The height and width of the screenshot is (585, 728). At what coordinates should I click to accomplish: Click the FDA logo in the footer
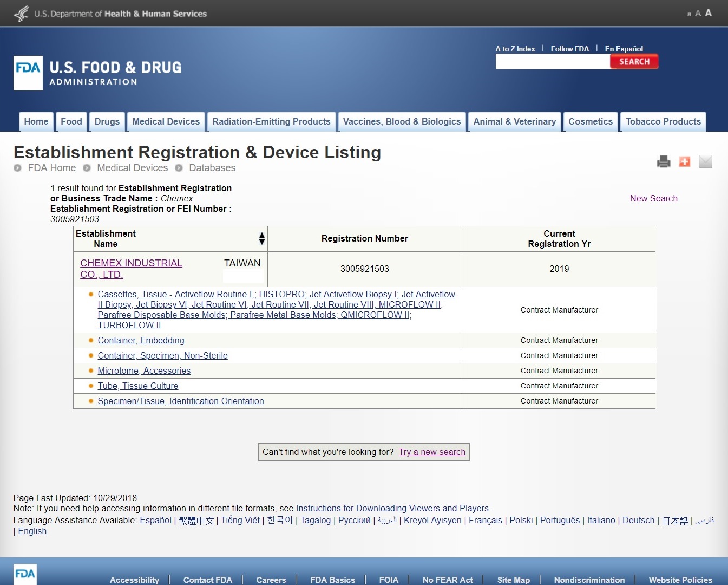click(x=25, y=574)
